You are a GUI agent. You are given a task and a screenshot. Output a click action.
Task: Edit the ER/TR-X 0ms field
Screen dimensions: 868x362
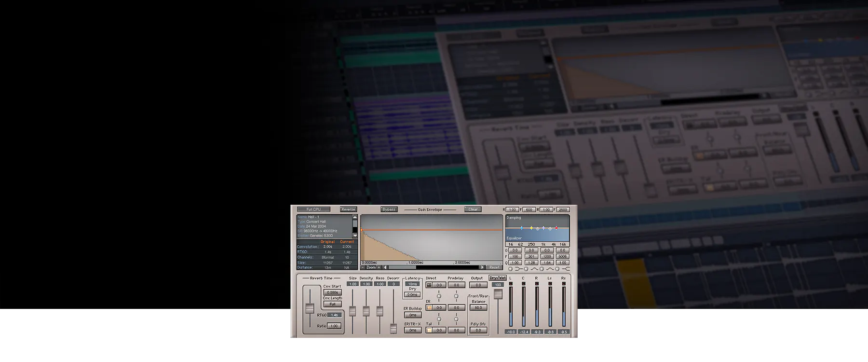tap(413, 330)
